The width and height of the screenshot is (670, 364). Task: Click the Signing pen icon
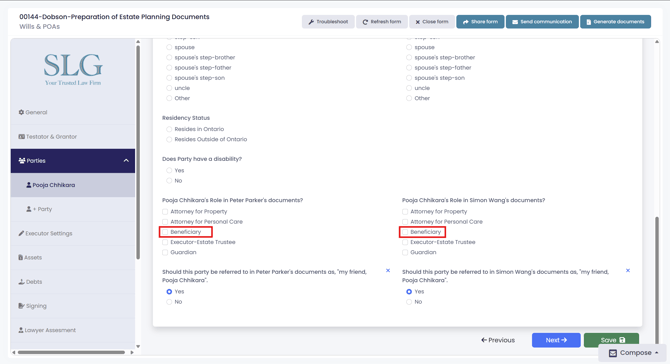[21, 306]
